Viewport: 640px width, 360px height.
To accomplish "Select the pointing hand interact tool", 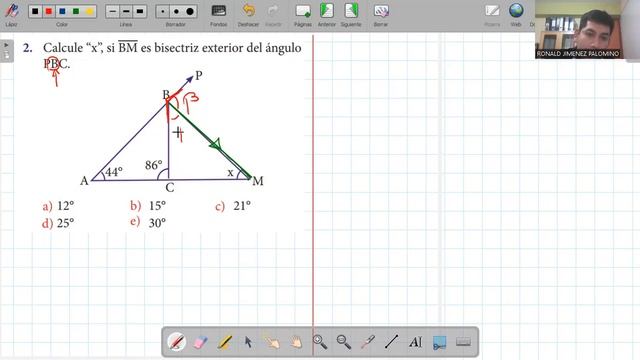I will point(272,342).
